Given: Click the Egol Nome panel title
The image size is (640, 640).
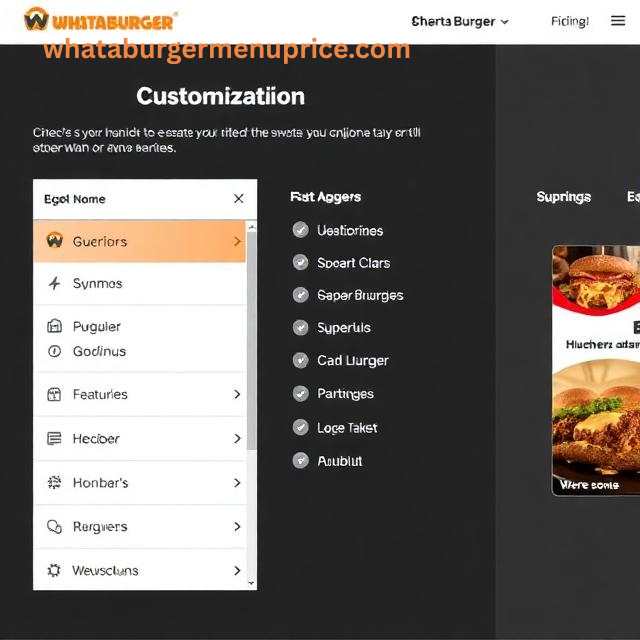Looking at the screenshot, I should point(75,199).
